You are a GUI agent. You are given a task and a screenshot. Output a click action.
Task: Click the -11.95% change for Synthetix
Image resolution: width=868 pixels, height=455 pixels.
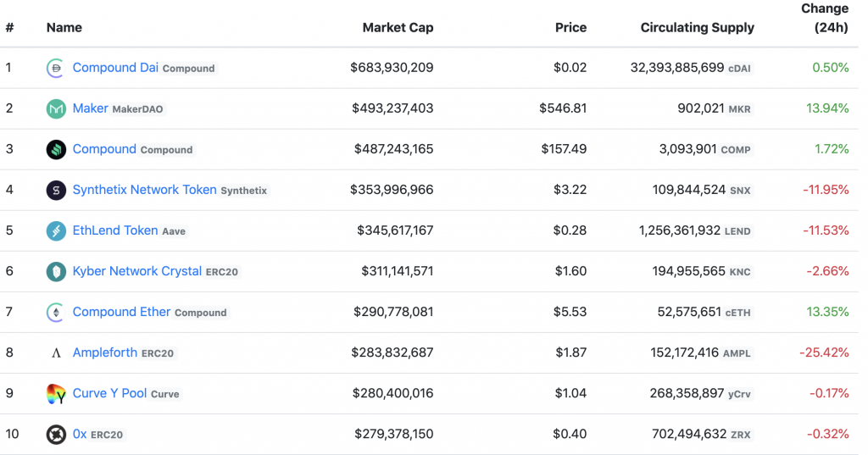pyautogui.click(x=826, y=189)
